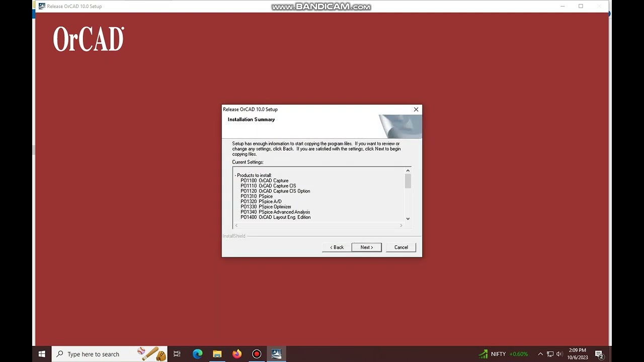Select 'PO1320 PSpice A/D' line
This screenshot has height=362, width=644.
coord(261,202)
